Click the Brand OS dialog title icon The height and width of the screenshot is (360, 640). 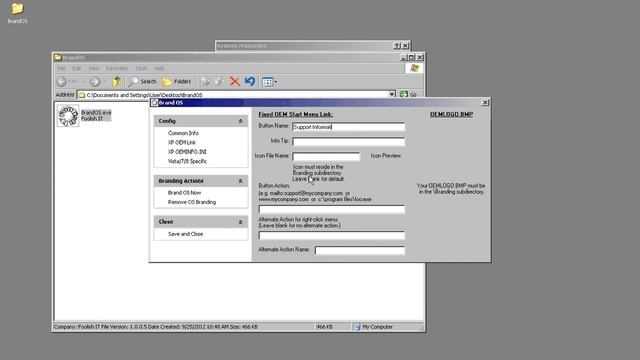click(x=154, y=102)
